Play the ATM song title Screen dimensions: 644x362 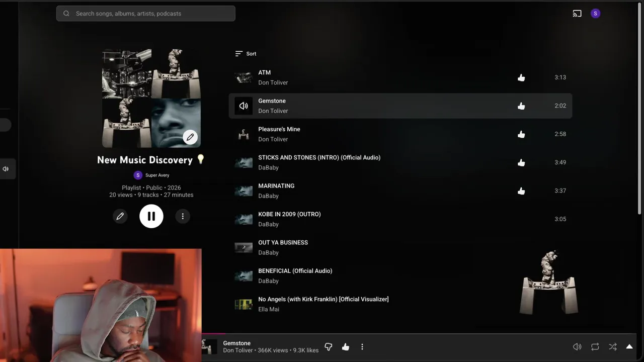point(265,72)
